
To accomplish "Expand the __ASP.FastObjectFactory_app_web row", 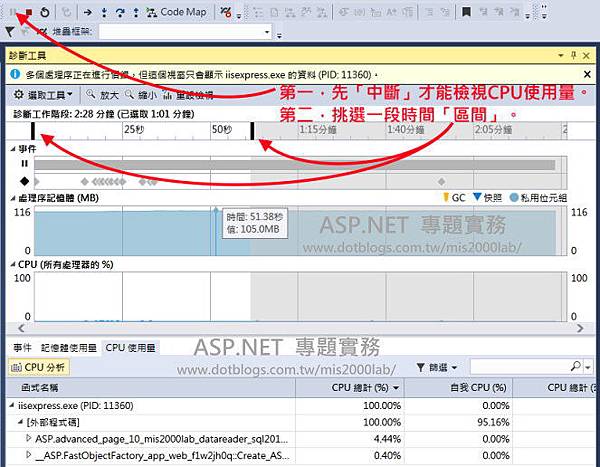I will pos(28,454).
